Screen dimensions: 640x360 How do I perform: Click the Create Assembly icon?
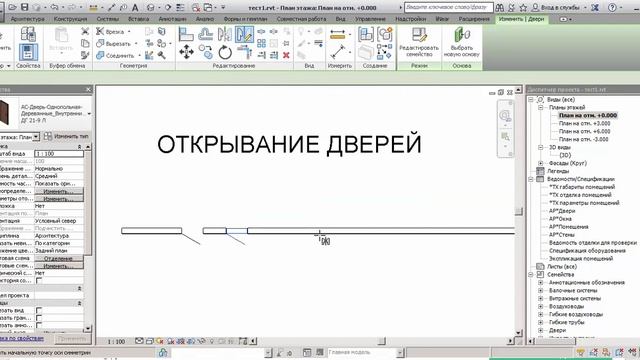point(366,35)
